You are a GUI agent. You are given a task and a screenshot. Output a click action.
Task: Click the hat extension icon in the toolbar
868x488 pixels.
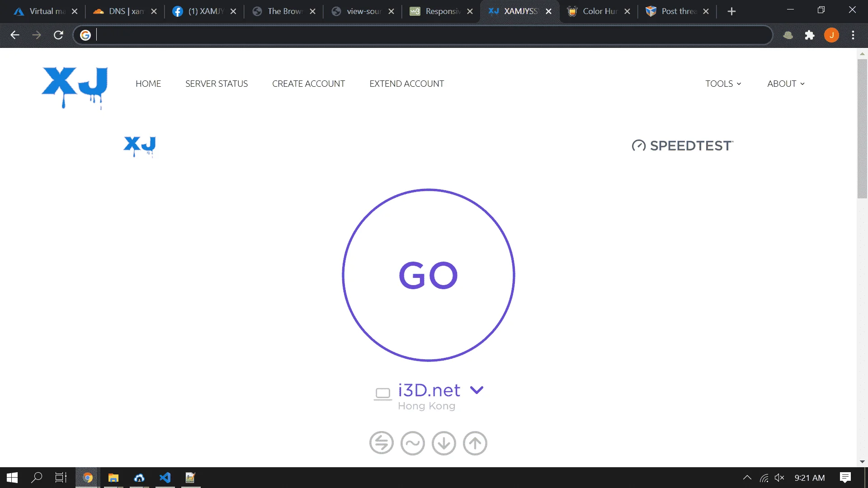(x=788, y=35)
